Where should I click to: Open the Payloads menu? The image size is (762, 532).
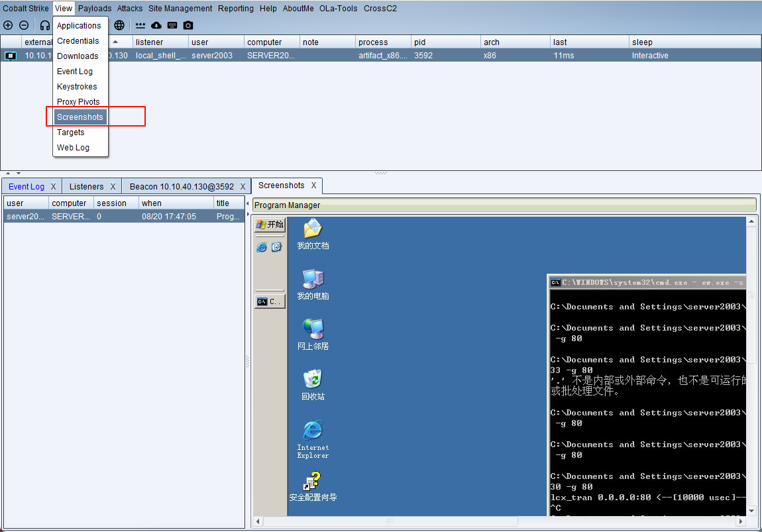(95, 8)
